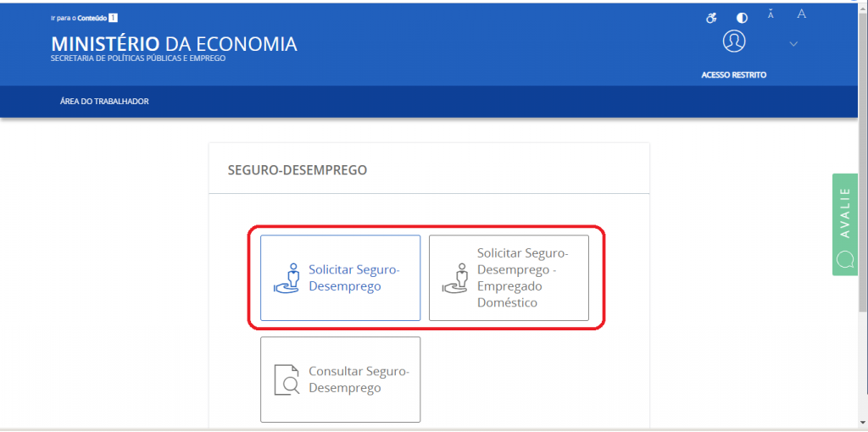Image resolution: width=868 pixels, height=432 pixels.
Task: Click the Ir para o Conteúdo link
Action: (84, 18)
